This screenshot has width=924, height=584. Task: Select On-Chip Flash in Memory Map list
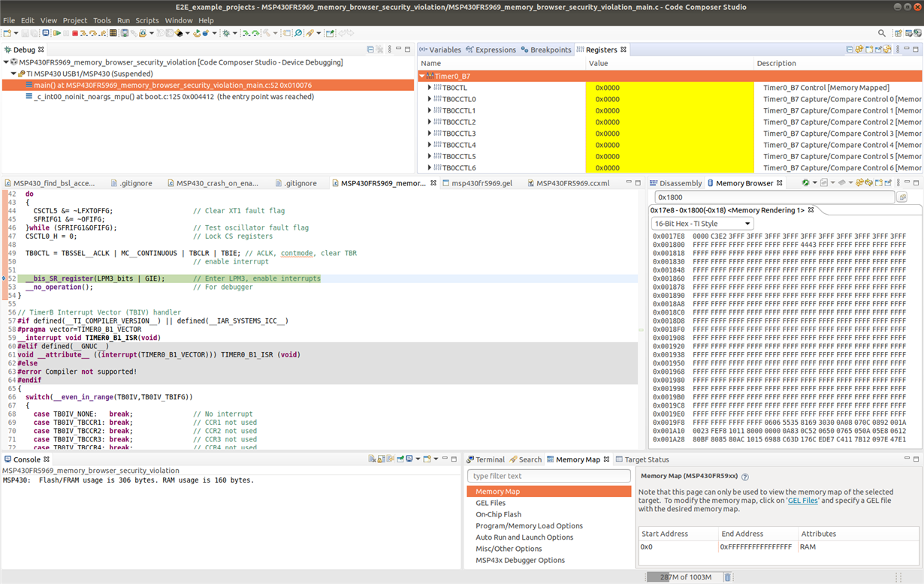click(x=498, y=514)
